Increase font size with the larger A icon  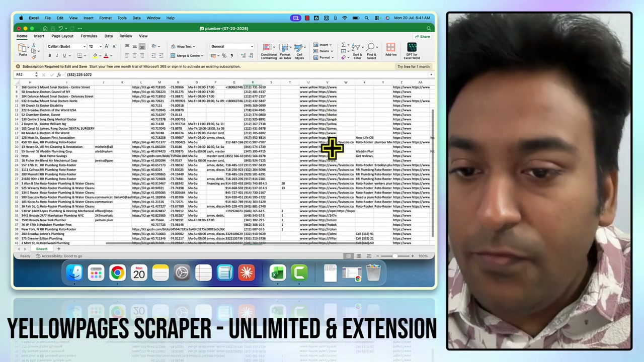click(x=106, y=46)
